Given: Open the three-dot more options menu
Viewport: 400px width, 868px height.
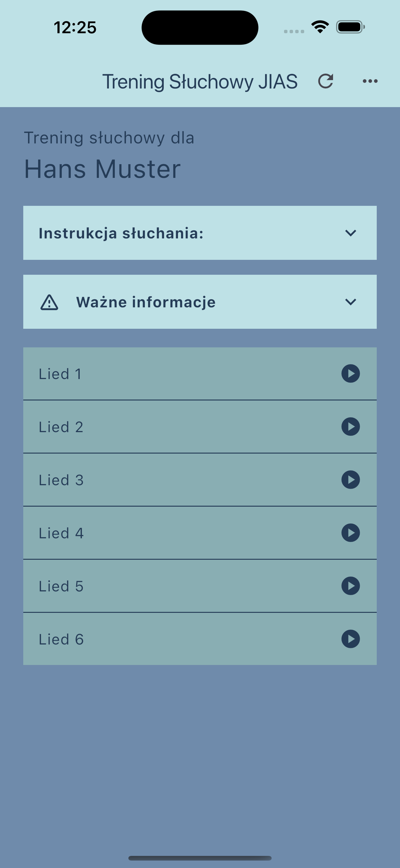Looking at the screenshot, I should tap(370, 81).
